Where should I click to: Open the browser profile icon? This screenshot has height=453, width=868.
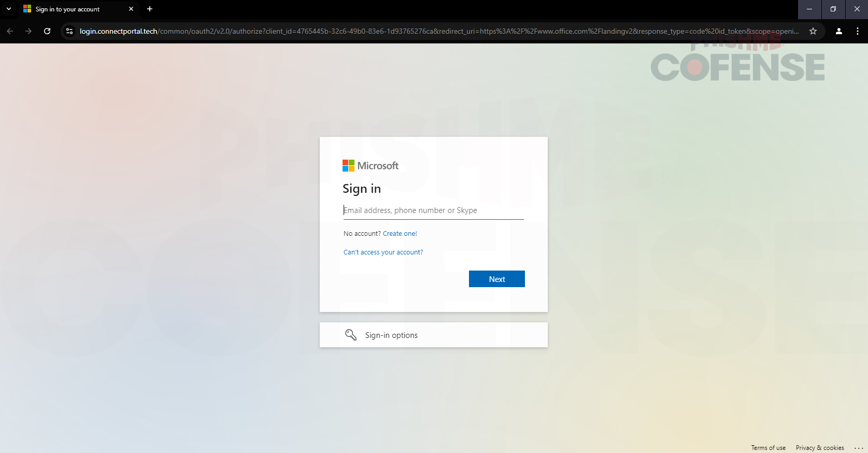click(x=839, y=31)
